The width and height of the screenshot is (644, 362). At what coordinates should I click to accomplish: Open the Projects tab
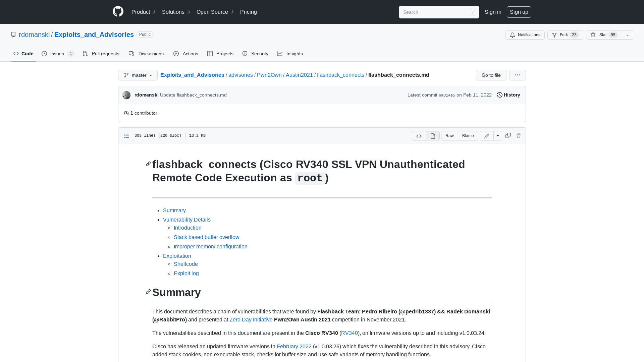220,54
